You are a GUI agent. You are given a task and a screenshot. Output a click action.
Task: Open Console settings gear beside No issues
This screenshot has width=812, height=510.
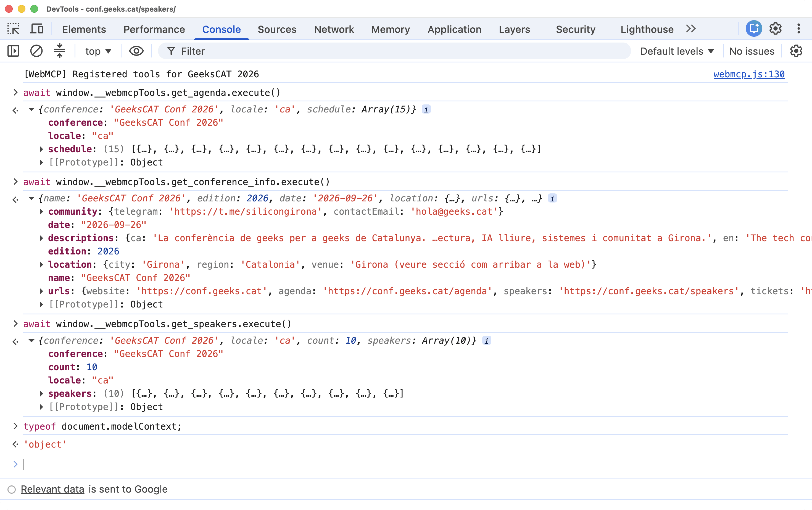[796, 51]
